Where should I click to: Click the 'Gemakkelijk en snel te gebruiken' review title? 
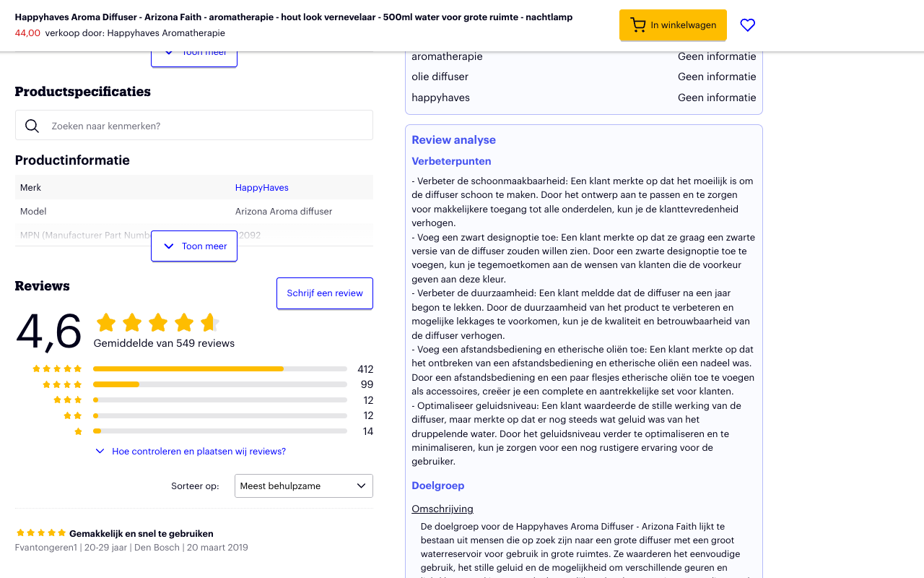pyautogui.click(x=141, y=534)
